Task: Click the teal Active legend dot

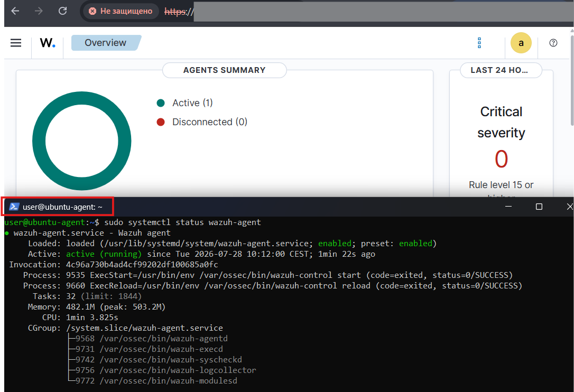Action: [x=161, y=103]
